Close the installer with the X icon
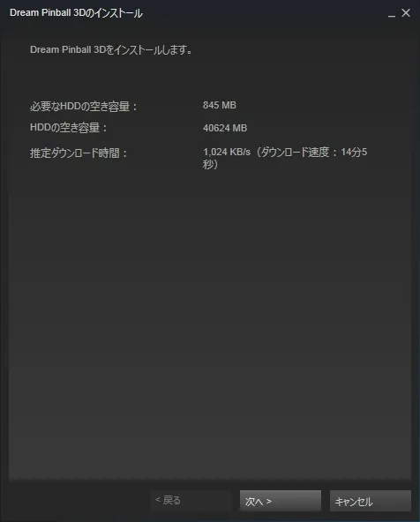 (x=406, y=13)
